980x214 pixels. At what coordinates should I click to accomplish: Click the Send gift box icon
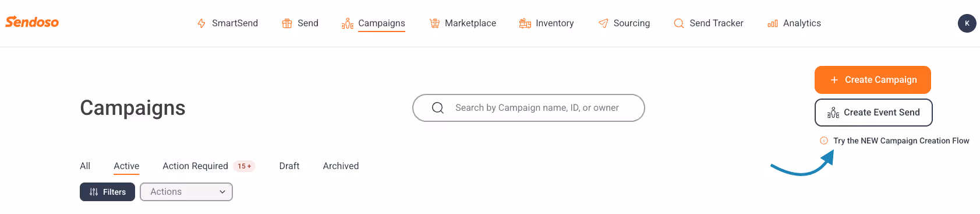[x=287, y=23]
